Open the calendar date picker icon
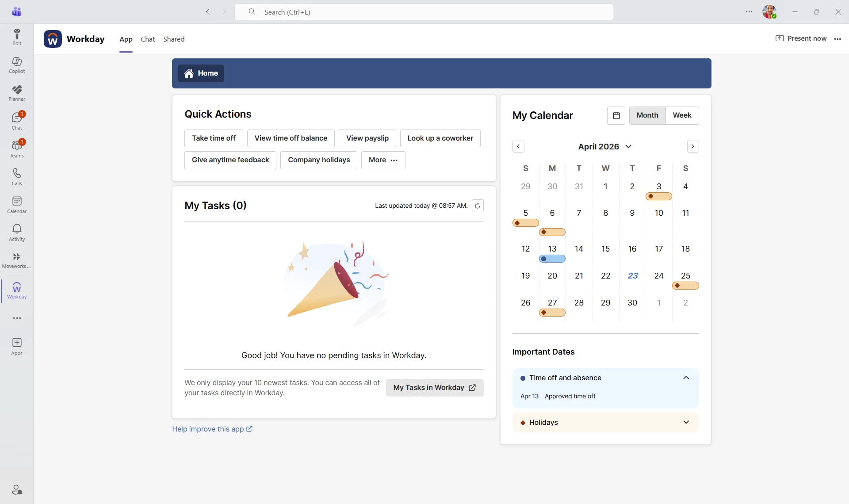 616,115
